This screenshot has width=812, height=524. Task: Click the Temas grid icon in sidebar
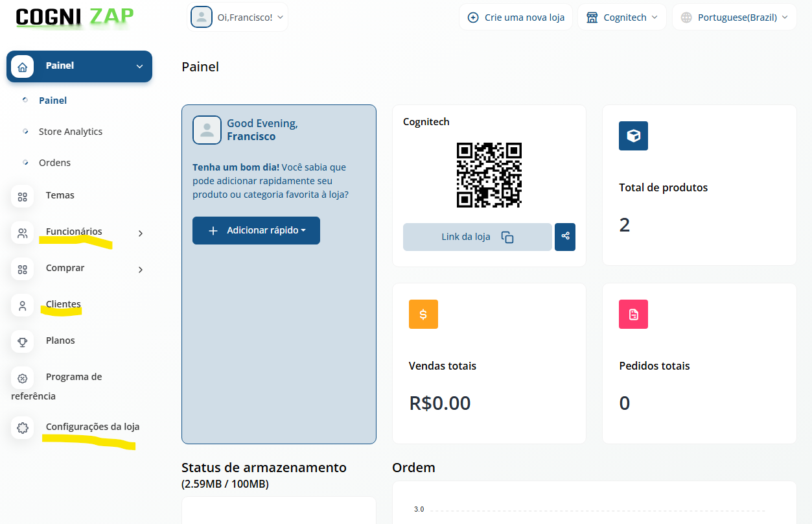tap(23, 196)
